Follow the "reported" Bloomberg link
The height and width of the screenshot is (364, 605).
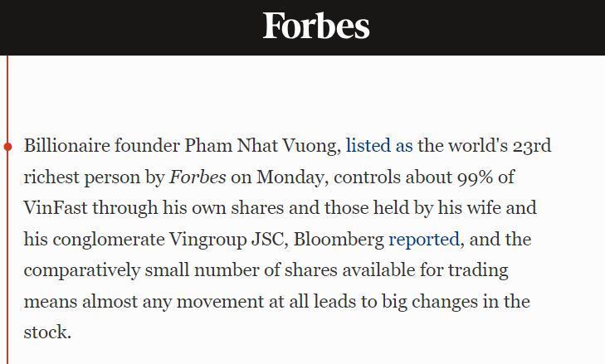coord(423,240)
